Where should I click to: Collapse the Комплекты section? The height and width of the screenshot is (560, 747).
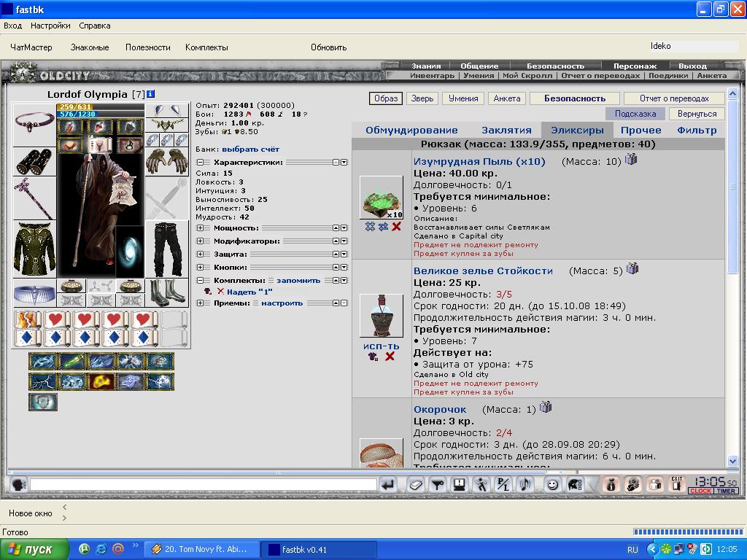[200, 281]
